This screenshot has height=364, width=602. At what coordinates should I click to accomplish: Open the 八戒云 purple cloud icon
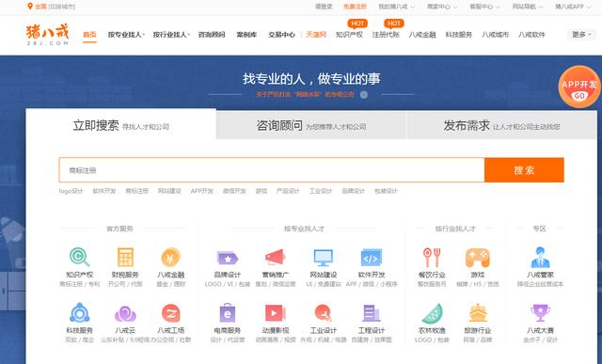(125, 314)
